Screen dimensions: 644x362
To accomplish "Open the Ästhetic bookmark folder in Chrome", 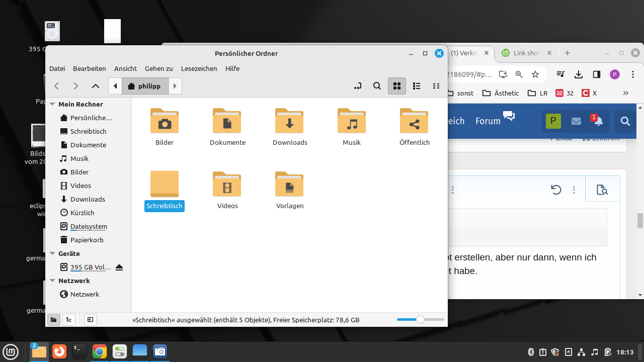I will click(x=501, y=93).
